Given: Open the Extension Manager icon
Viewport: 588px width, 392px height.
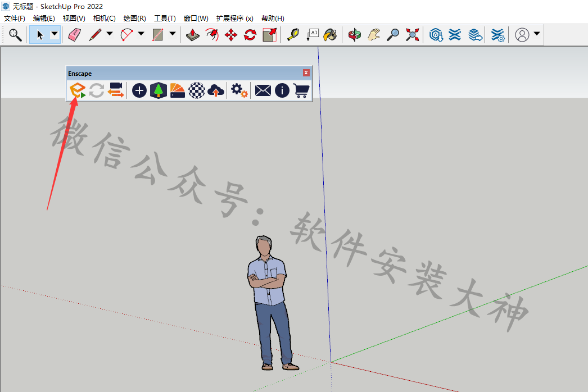Looking at the screenshot, I should click(498, 35).
